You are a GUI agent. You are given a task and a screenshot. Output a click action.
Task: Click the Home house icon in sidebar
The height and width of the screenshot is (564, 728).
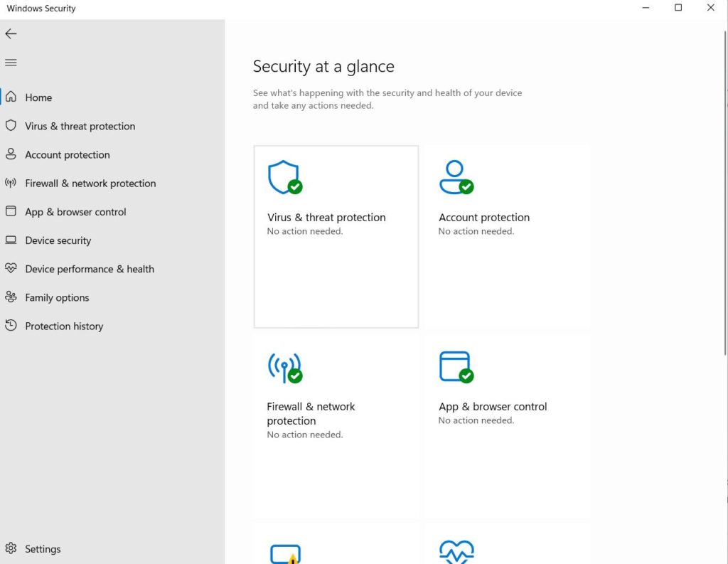(11, 97)
